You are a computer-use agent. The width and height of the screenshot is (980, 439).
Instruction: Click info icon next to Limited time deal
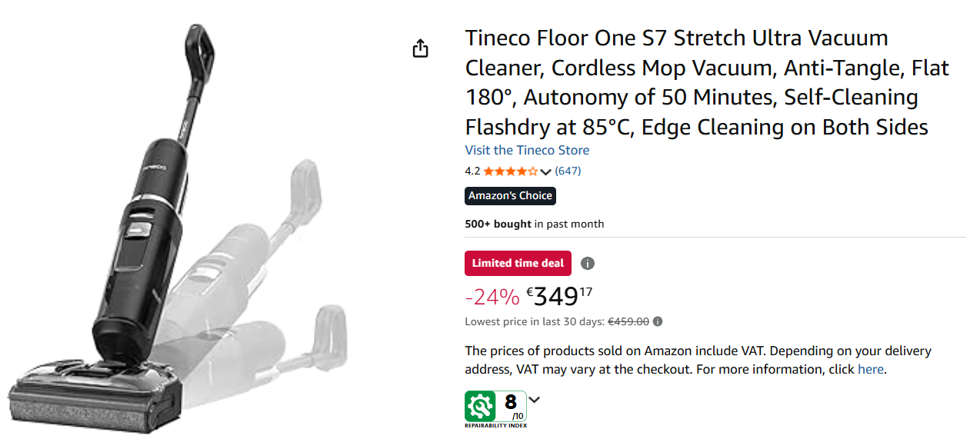(588, 264)
